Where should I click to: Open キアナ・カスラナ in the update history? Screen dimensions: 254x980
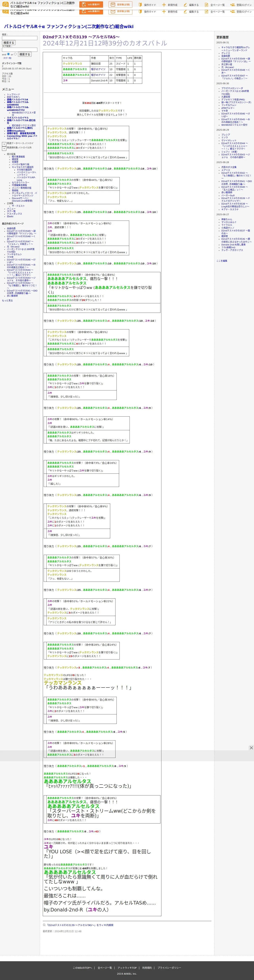pos(230,210)
